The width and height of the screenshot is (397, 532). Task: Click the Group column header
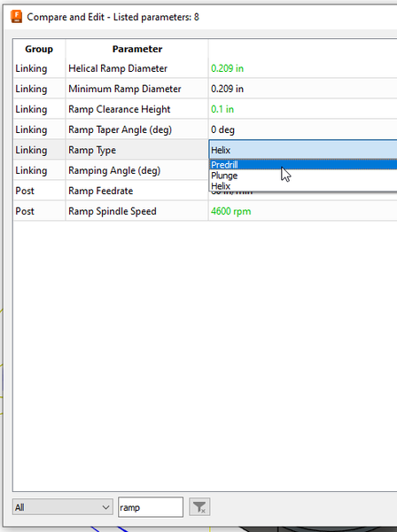tap(39, 49)
